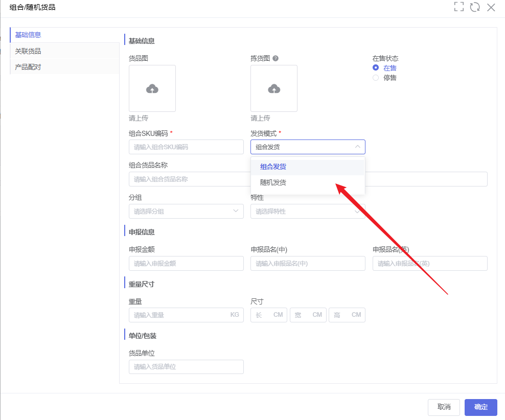Switch to the 产品配对 side tab

tap(64, 67)
